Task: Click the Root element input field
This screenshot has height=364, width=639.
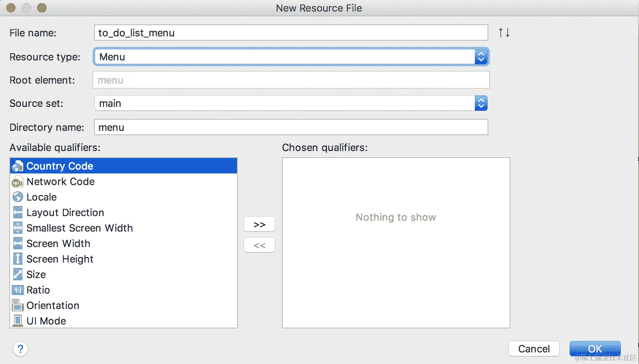Action: tap(291, 80)
